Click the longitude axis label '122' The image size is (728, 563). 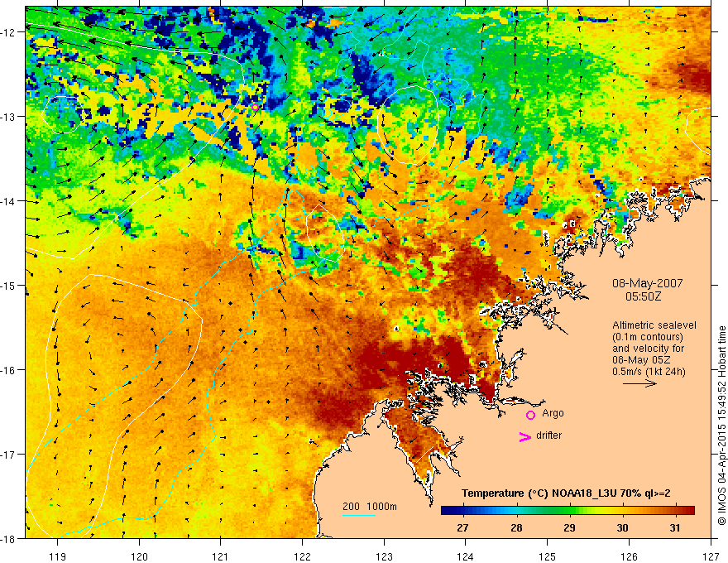pos(302,556)
